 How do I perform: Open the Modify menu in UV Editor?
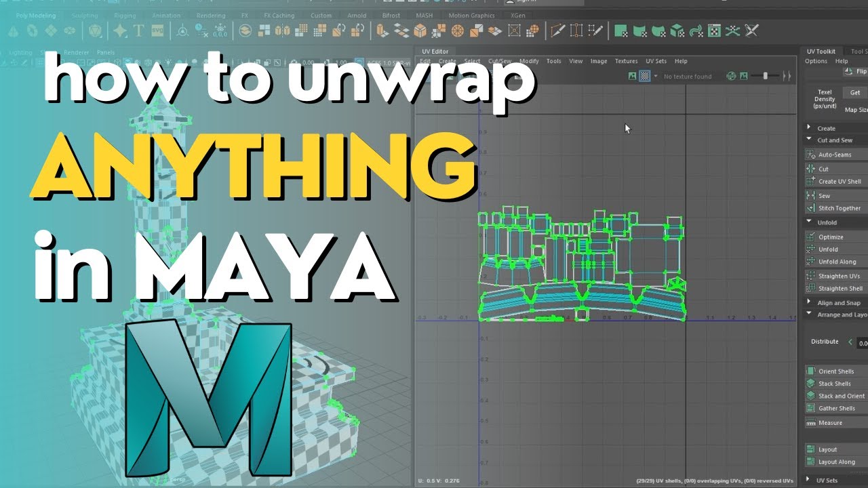pos(529,61)
